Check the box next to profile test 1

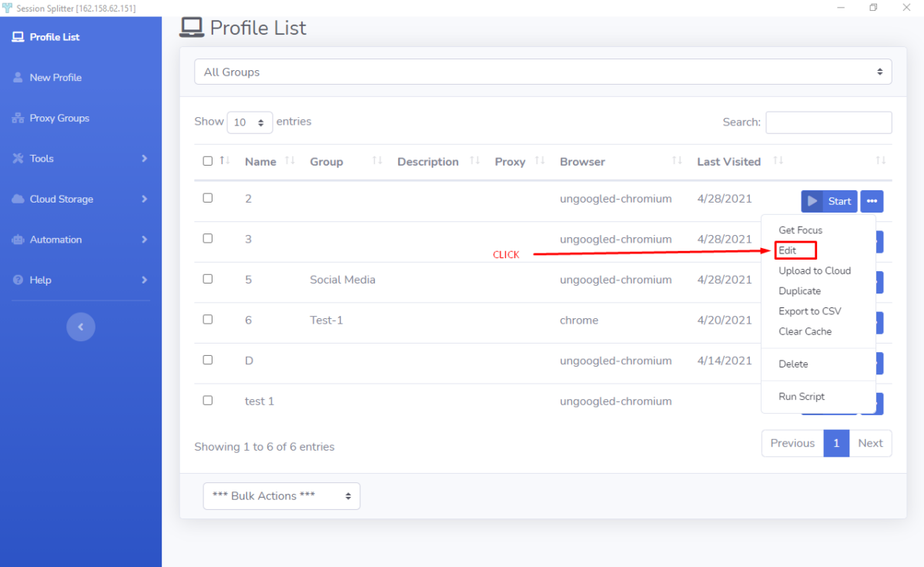click(x=208, y=400)
